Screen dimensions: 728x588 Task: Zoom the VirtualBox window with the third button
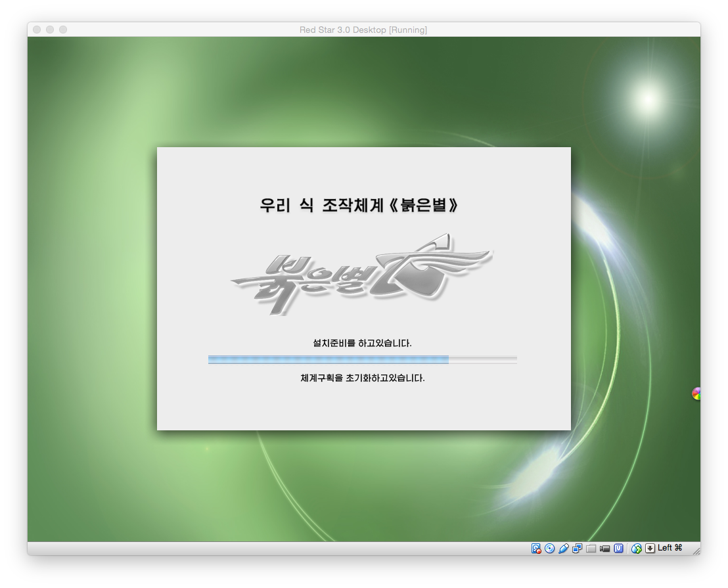coord(63,30)
